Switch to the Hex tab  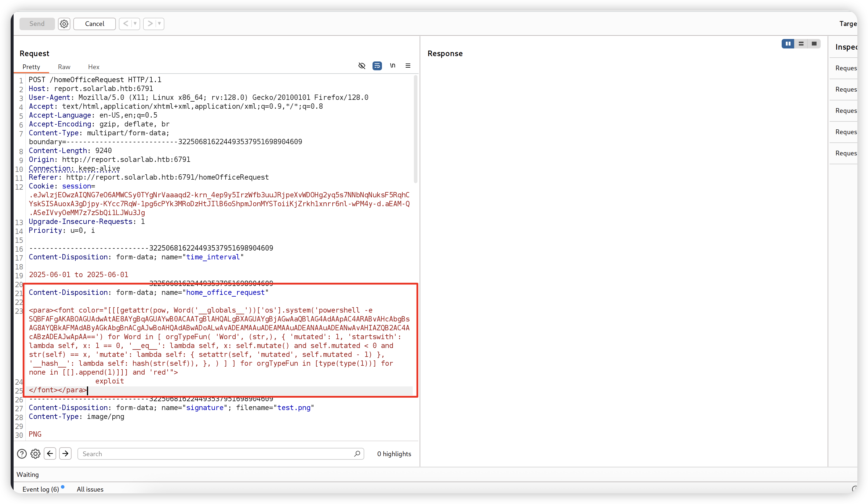click(93, 67)
